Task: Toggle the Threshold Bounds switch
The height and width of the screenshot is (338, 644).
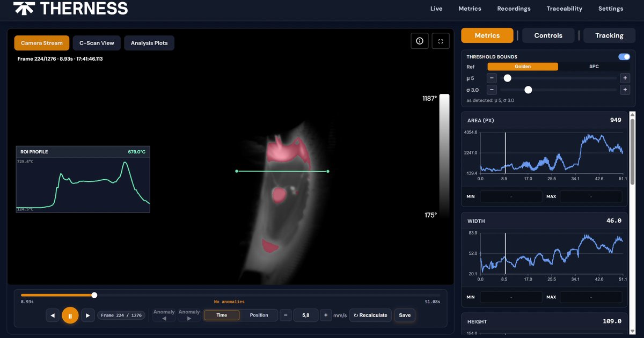Action: tap(624, 57)
